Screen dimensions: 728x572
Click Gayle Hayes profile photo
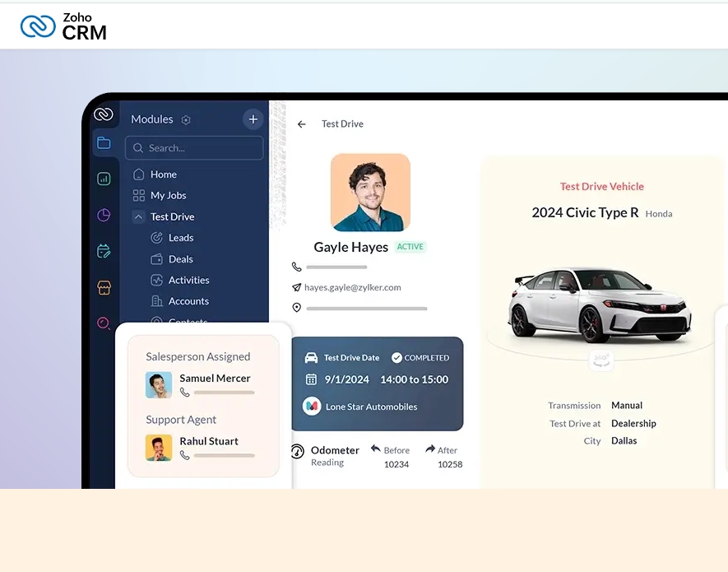(x=370, y=193)
